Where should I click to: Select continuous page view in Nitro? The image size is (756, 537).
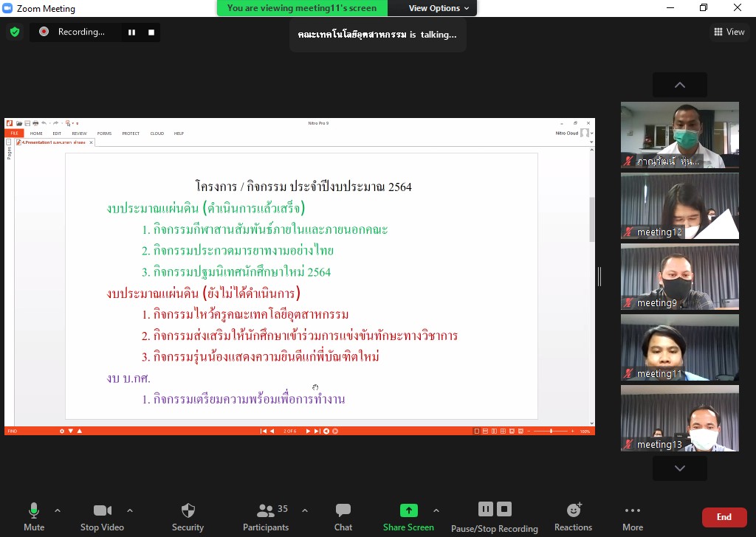coord(486,431)
